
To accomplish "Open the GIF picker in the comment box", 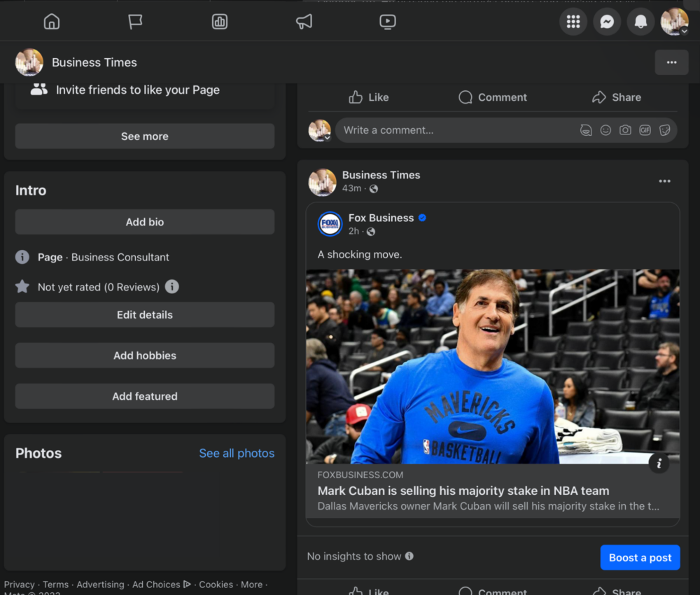I will (x=645, y=130).
